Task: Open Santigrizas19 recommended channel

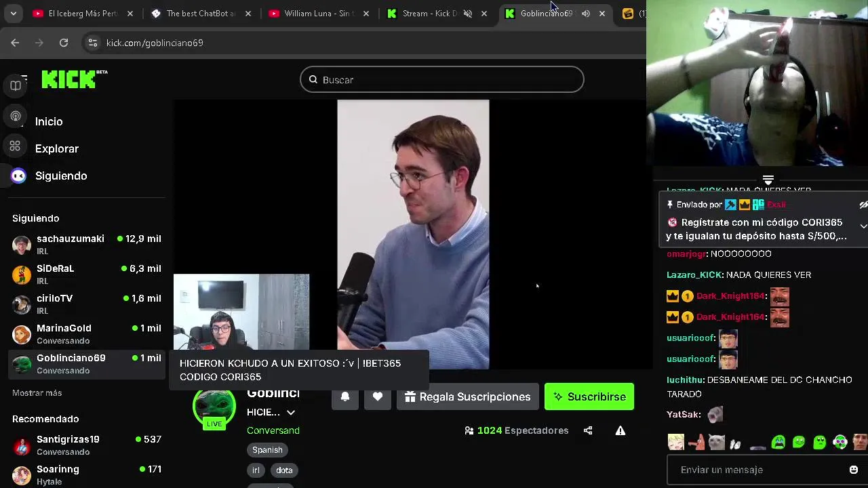Action: coord(87,445)
